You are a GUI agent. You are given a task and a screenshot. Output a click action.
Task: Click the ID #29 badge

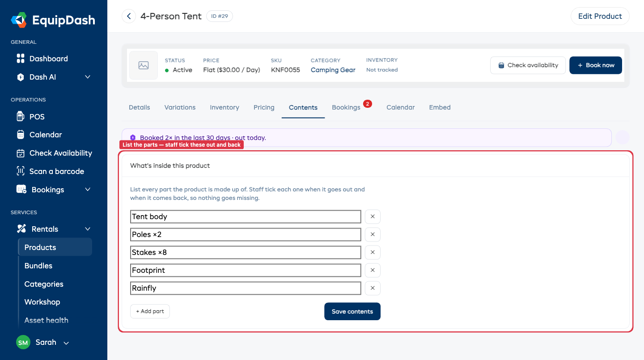click(x=220, y=16)
